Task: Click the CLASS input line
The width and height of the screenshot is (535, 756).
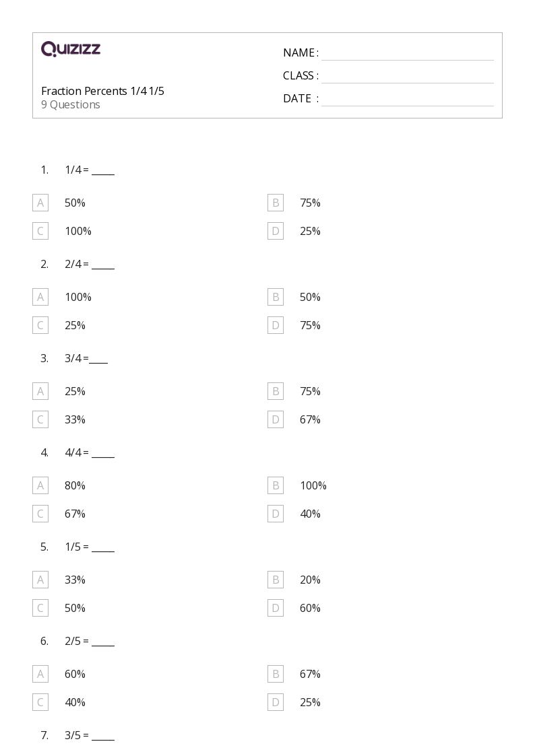Action: click(407, 77)
